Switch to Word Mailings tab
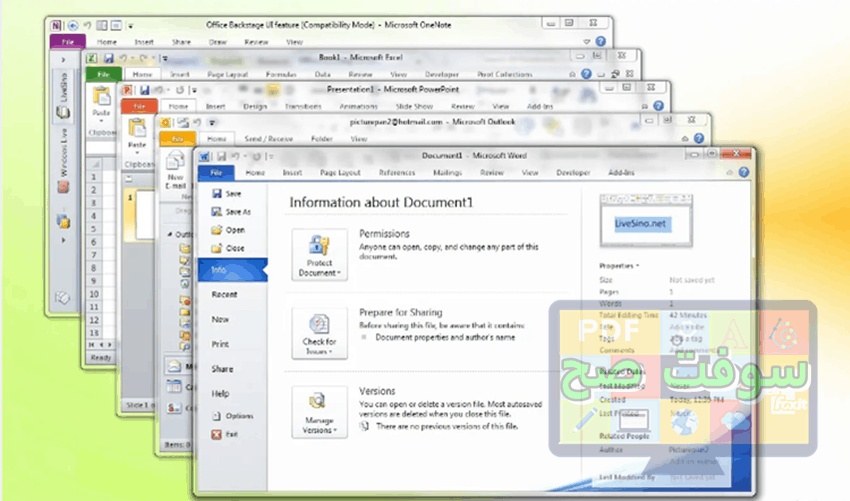Screen dimensions: 850x501 pos(447,172)
